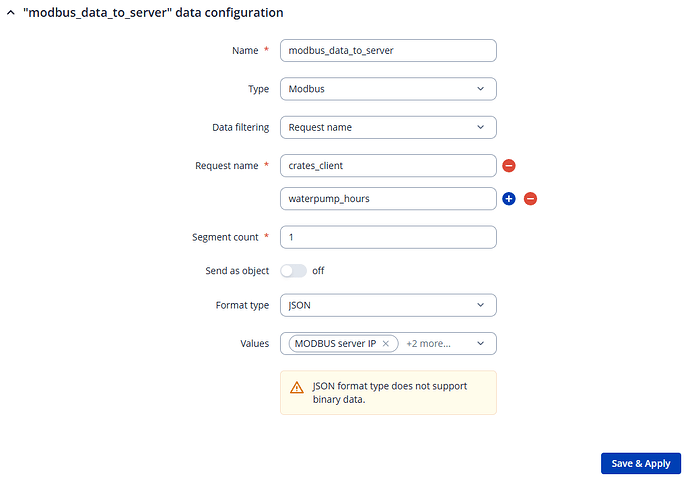Open the Data filtering dropdown
Viewport: 690px width, 484px height.
click(388, 127)
